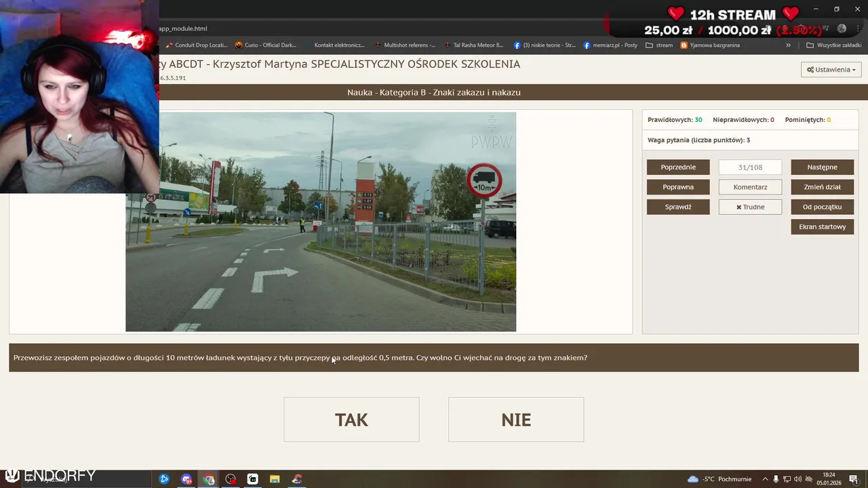The width and height of the screenshot is (868, 488).
Task: Open the clock showing 18:24
Action: (829, 479)
